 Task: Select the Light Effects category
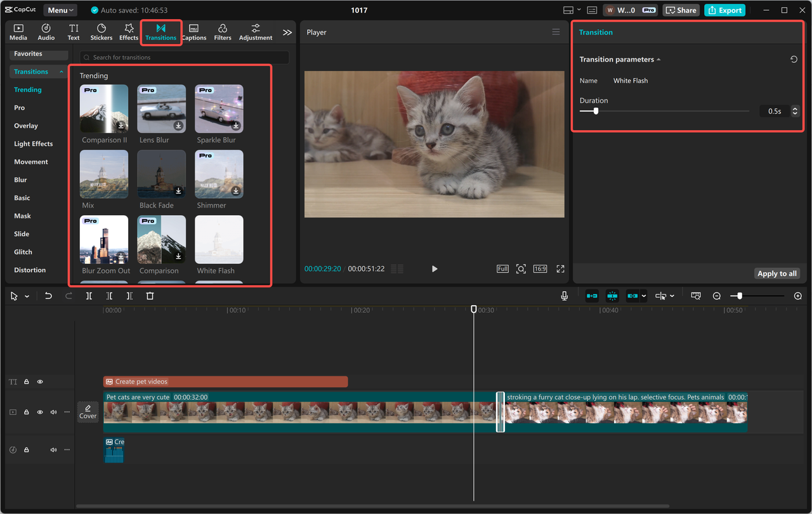click(34, 144)
